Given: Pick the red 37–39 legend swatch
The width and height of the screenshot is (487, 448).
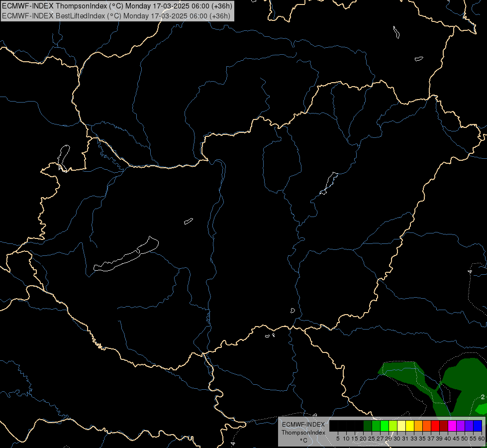Looking at the screenshot, I should coord(435,426).
